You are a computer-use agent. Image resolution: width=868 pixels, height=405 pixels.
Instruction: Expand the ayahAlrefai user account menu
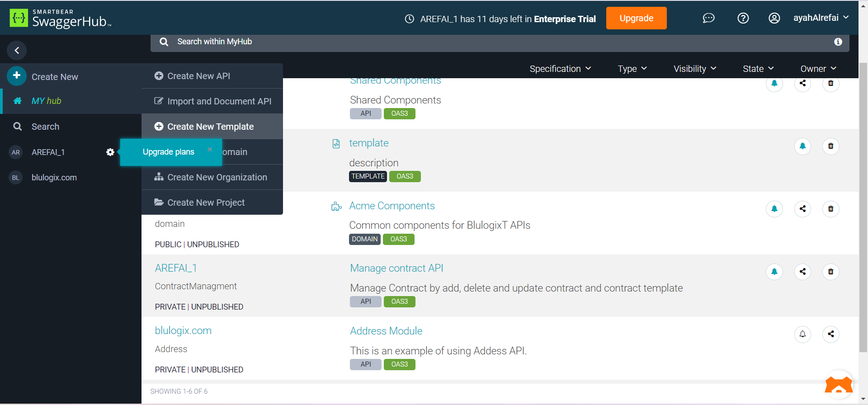[821, 18]
